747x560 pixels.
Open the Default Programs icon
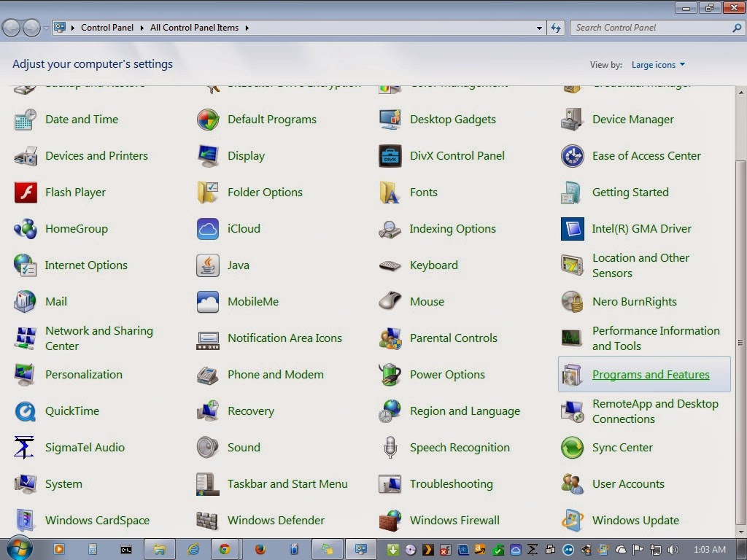tap(208, 120)
